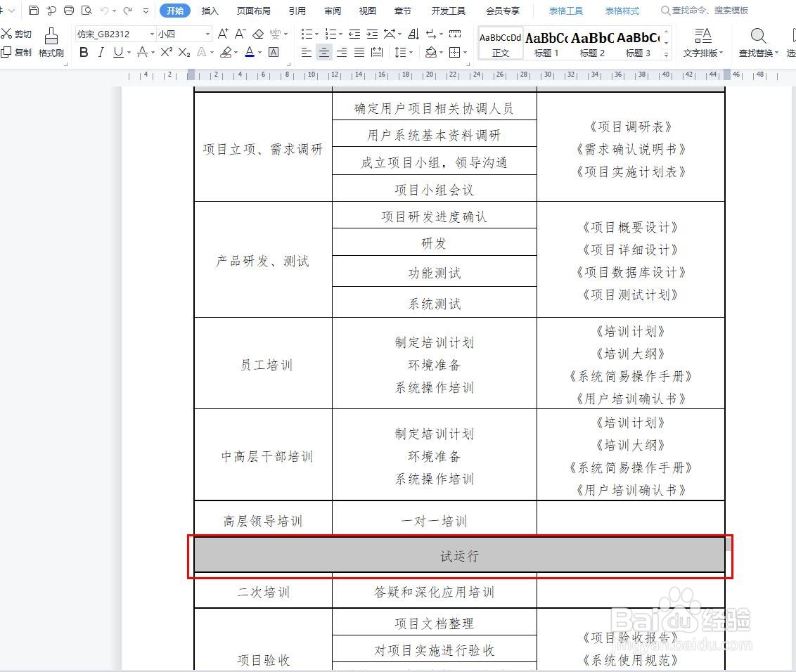Click the Sort (排序) icon
This screenshot has width=796, height=672.
(x=413, y=34)
